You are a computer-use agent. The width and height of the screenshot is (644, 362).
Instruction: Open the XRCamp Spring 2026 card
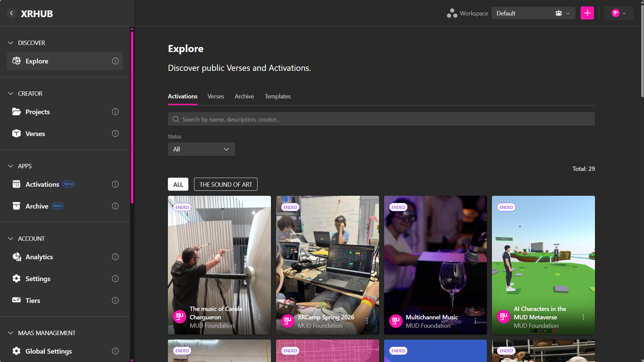point(327,265)
